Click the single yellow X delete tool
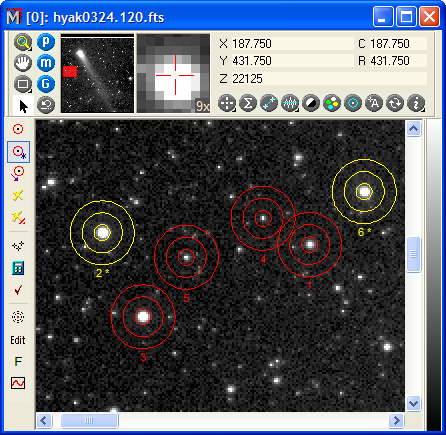Image resolution: width=446 pixels, height=435 pixels. (18, 195)
